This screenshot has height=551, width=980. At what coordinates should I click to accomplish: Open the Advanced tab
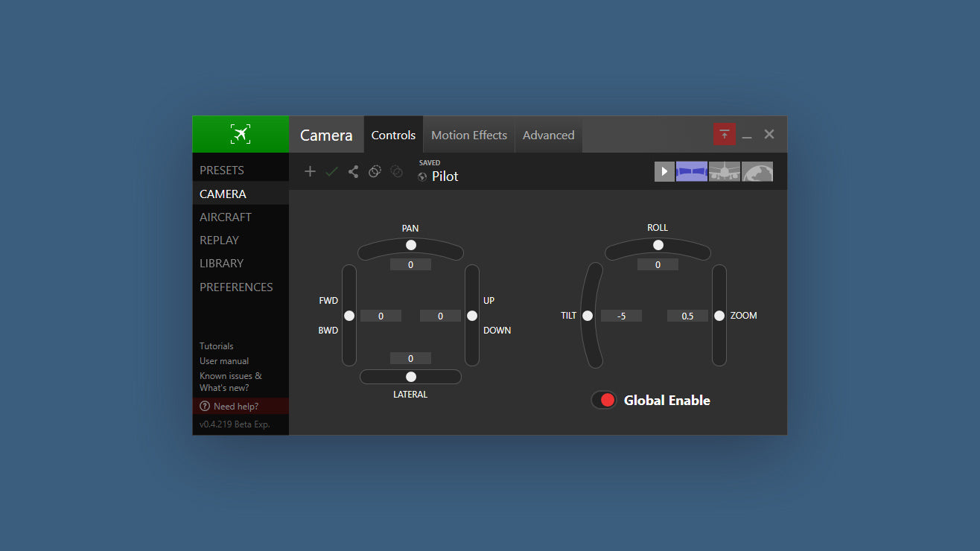(548, 135)
